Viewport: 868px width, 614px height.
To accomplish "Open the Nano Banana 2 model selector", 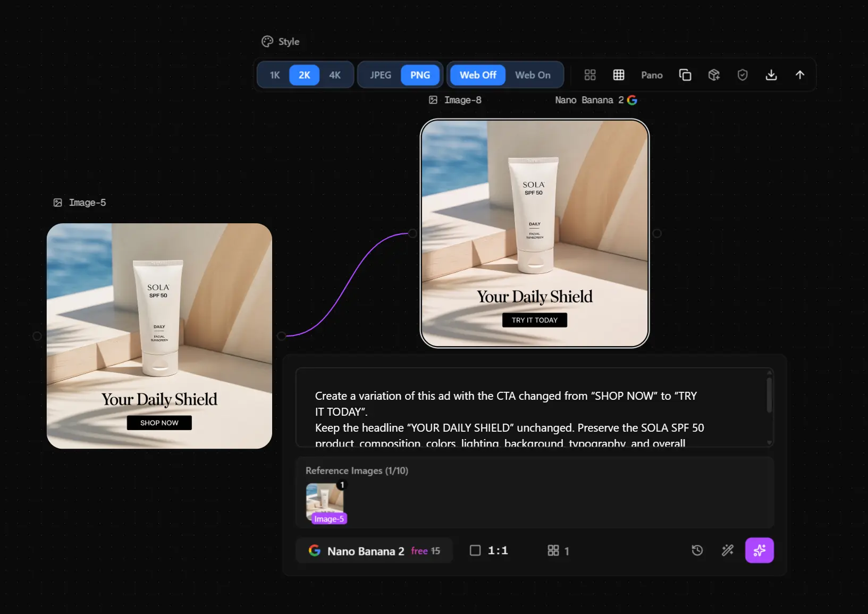I will [x=374, y=551].
